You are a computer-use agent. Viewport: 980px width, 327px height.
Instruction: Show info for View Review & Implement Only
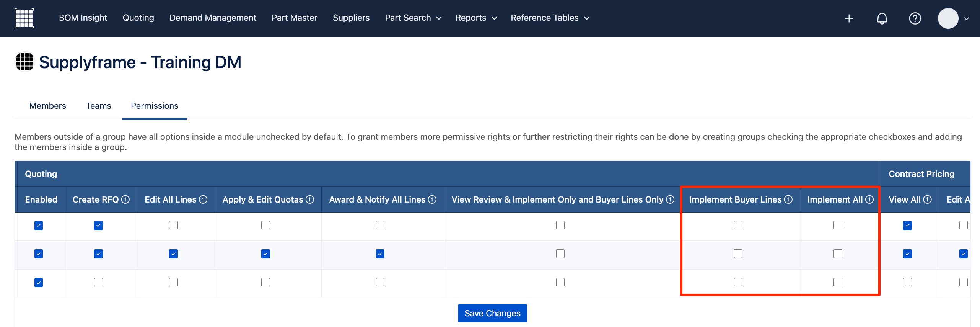tap(670, 199)
